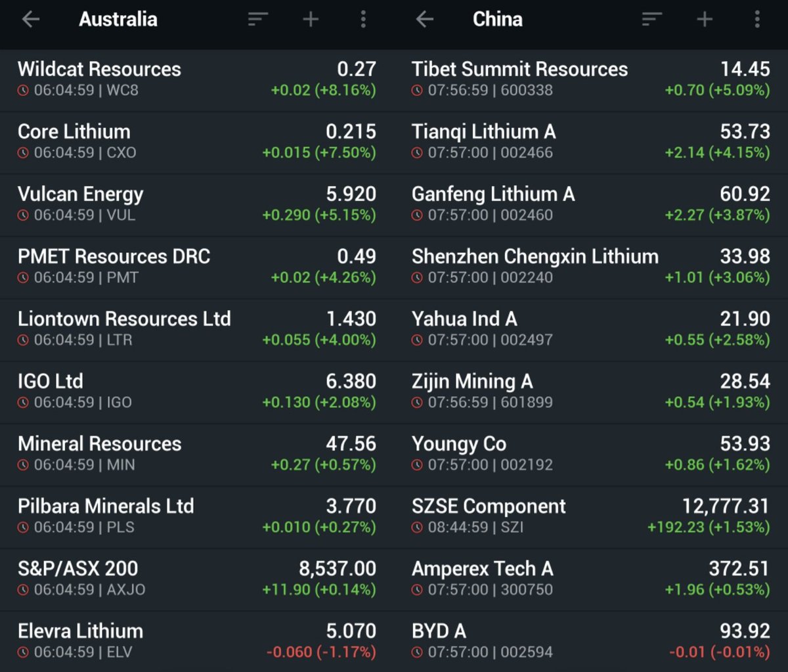Open Ganfeng Lithium A quote
This screenshot has height=672, width=788.
(x=591, y=205)
